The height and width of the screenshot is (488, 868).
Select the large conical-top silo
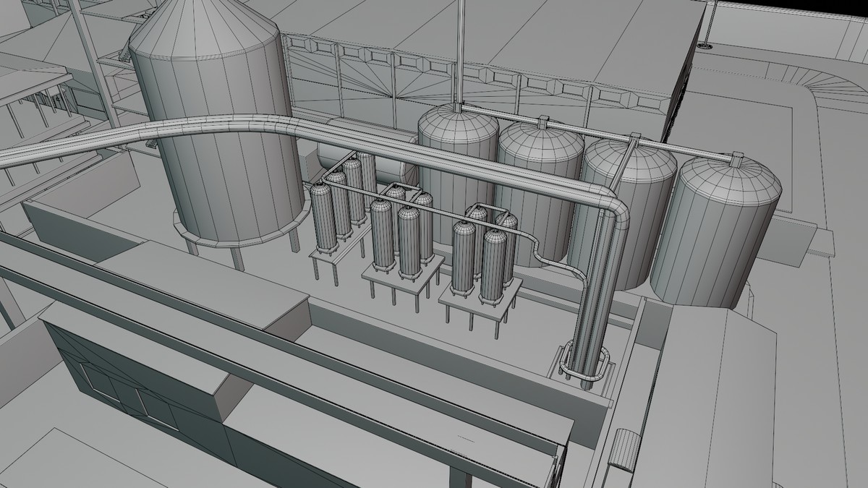[x=217, y=130]
